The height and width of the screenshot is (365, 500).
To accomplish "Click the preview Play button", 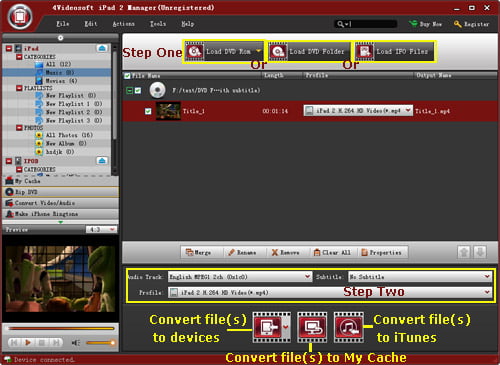I will [28, 343].
